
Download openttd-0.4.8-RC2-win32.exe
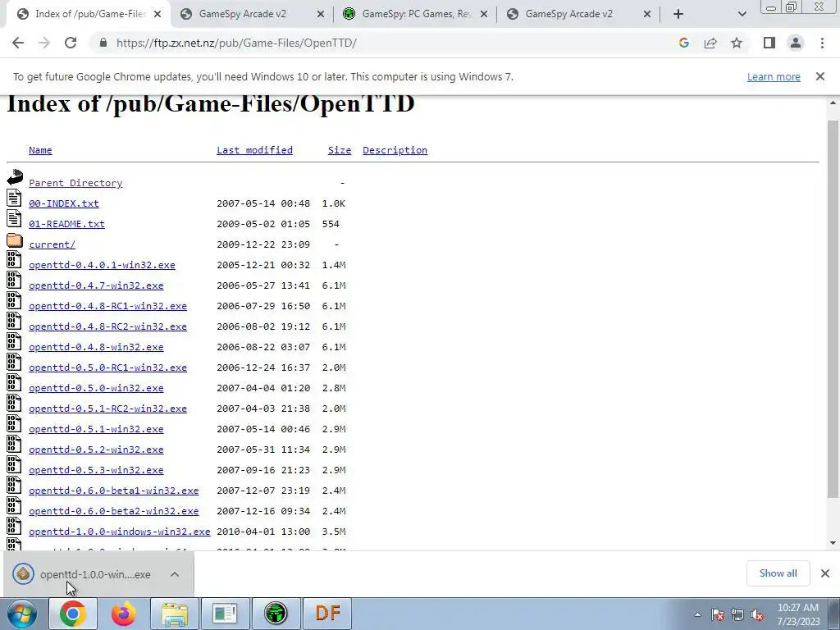(107, 326)
